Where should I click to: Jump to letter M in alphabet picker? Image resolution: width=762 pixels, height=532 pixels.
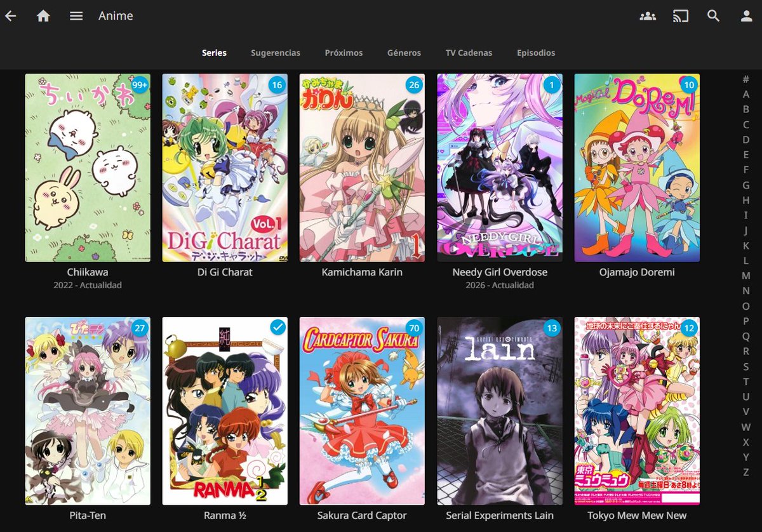(746, 276)
